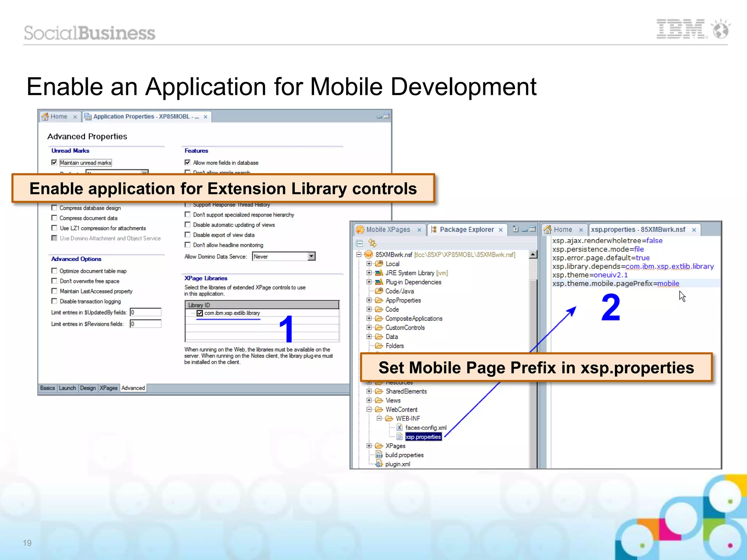The image size is (747, 560).
Task: Expand the JRE System Library node
Action: [x=369, y=273]
